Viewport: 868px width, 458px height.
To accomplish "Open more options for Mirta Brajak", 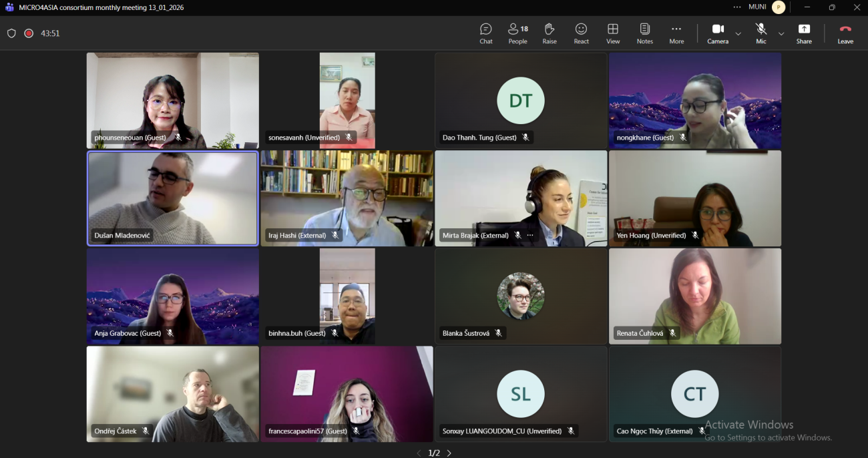I will pos(530,236).
